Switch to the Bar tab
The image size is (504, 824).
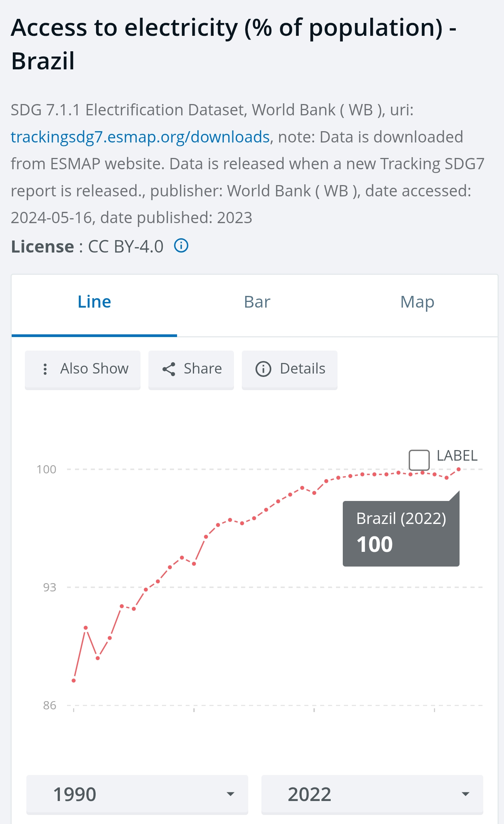[257, 302]
